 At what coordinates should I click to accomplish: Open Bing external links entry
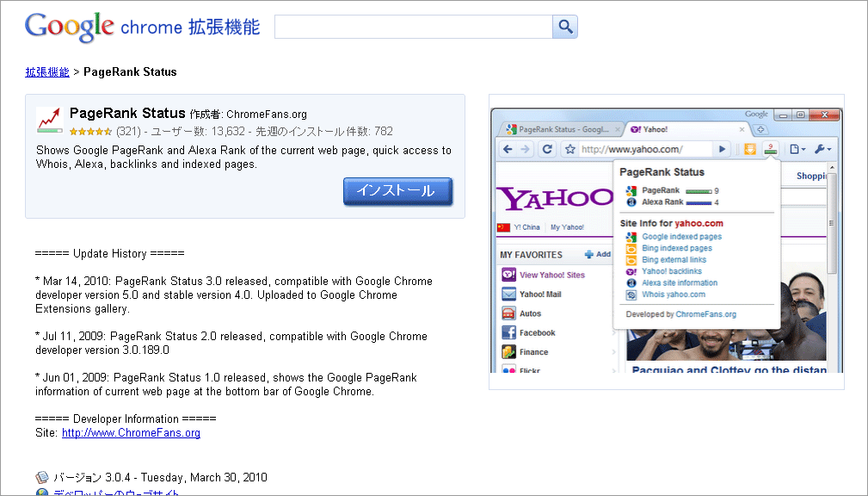pyautogui.click(x=674, y=259)
